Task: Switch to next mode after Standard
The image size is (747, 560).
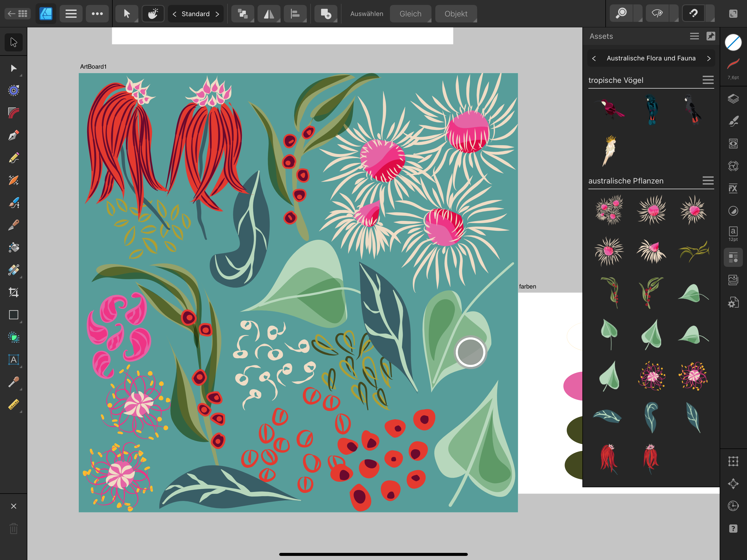Action: pos(217,14)
